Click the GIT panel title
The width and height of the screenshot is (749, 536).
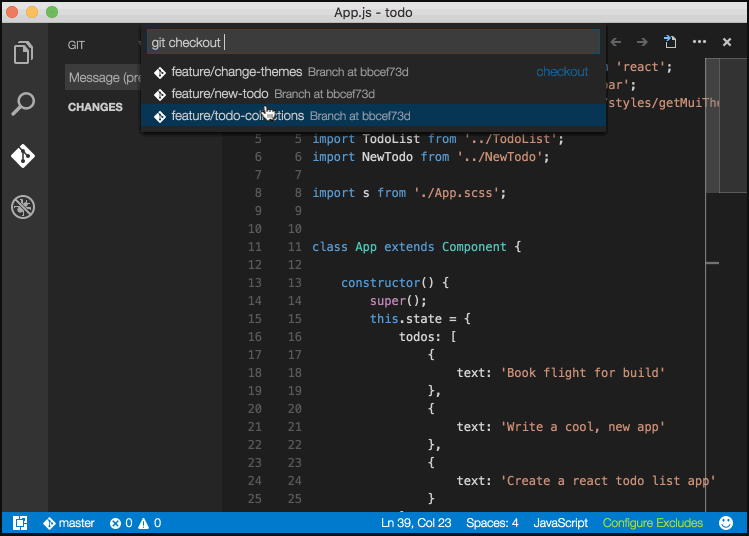click(76, 45)
